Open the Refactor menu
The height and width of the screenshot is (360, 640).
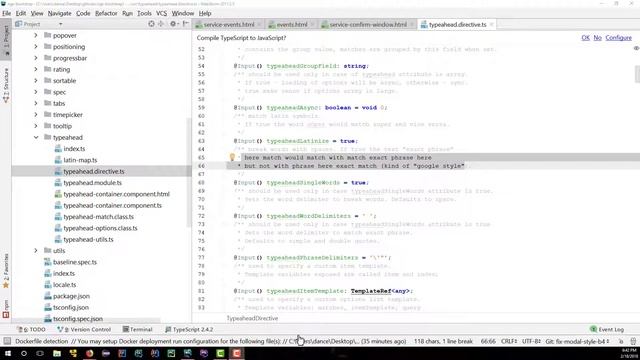pos(106,13)
